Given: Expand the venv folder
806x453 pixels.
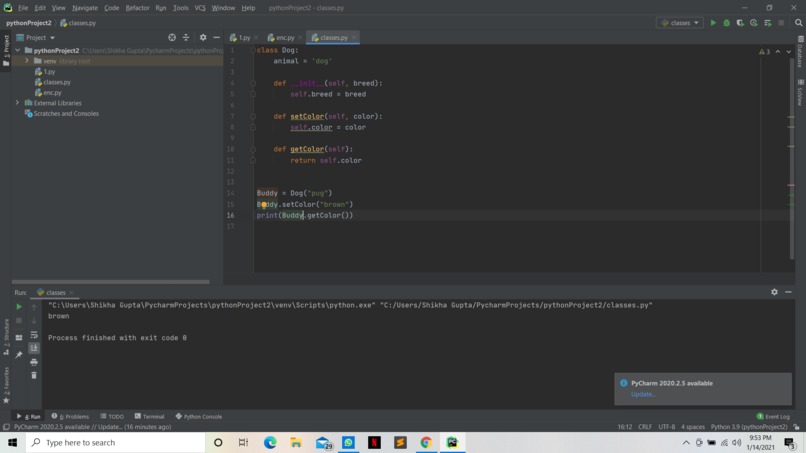Looking at the screenshot, I should [x=27, y=61].
